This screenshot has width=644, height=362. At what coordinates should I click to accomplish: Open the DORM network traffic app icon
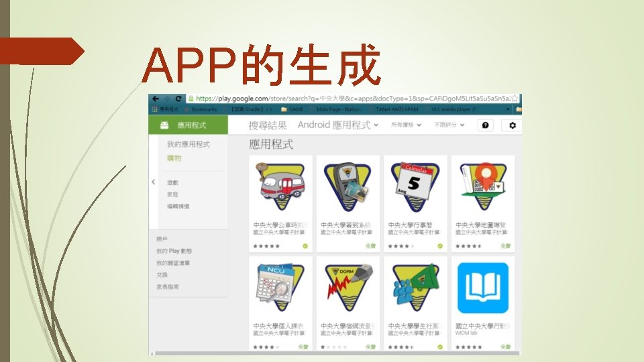tap(348, 288)
